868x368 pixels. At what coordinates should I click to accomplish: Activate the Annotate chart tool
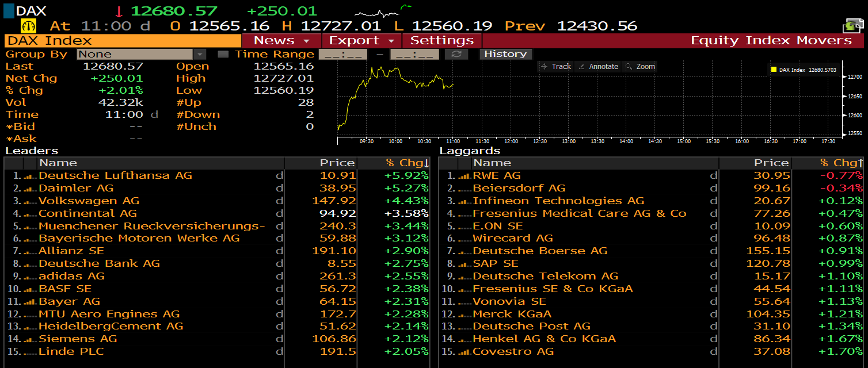598,67
